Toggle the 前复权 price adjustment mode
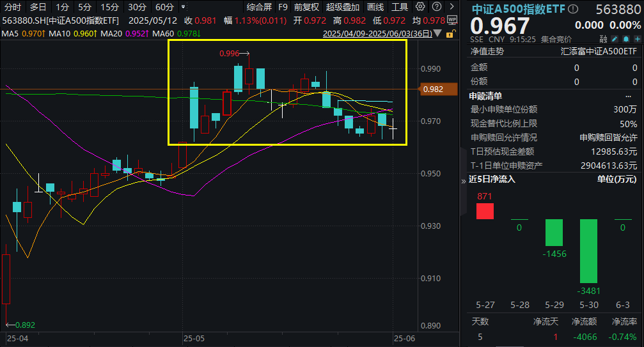The height and width of the screenshot is (347, 644). [308, 7]
